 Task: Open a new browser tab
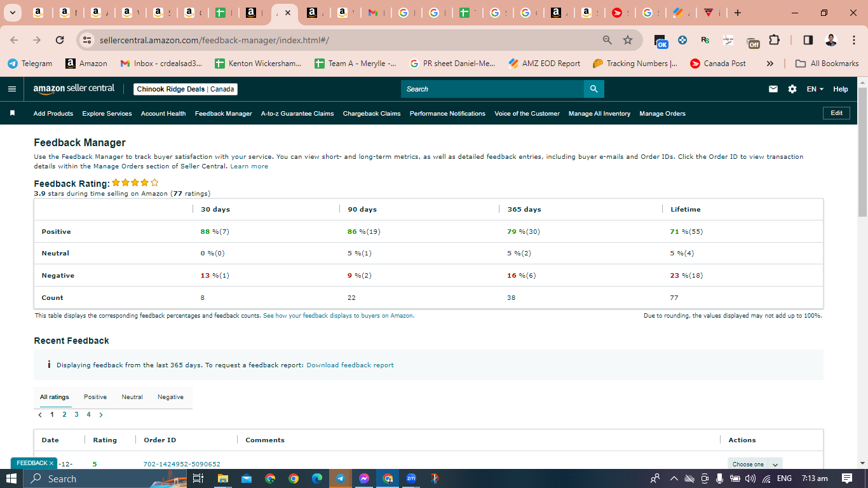click(x=737, y=13)
